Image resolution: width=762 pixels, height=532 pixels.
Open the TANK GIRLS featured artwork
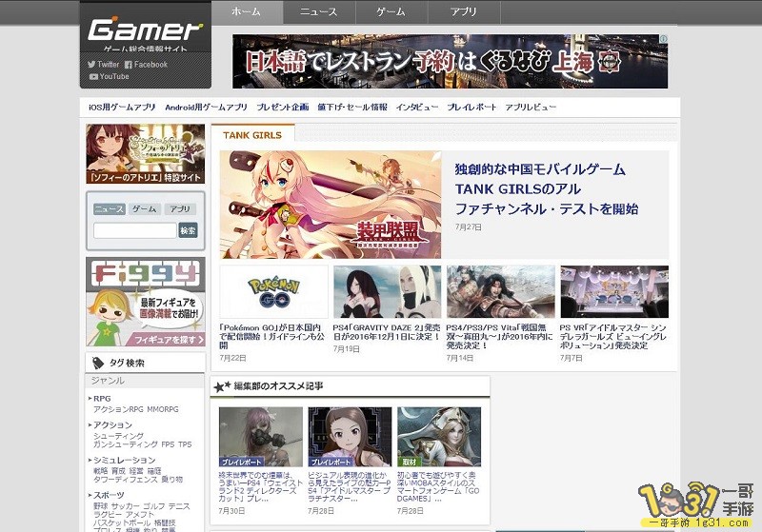[331, 205]
